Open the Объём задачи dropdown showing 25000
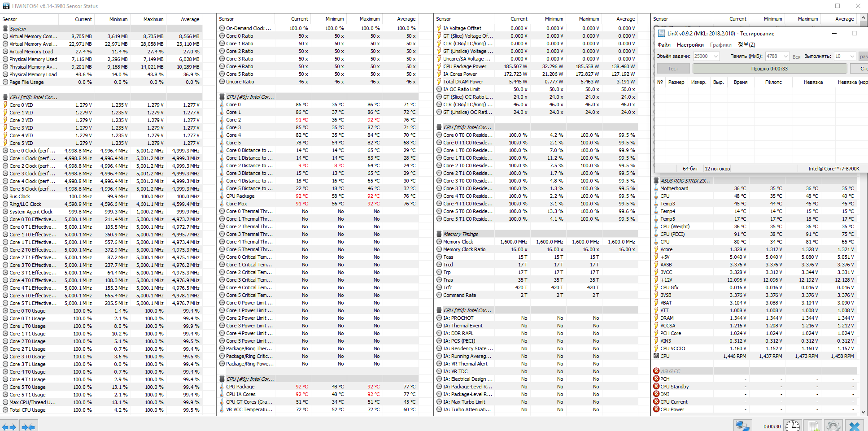The width and height of the screenshot is (868, 431). [x=707, y=56]
